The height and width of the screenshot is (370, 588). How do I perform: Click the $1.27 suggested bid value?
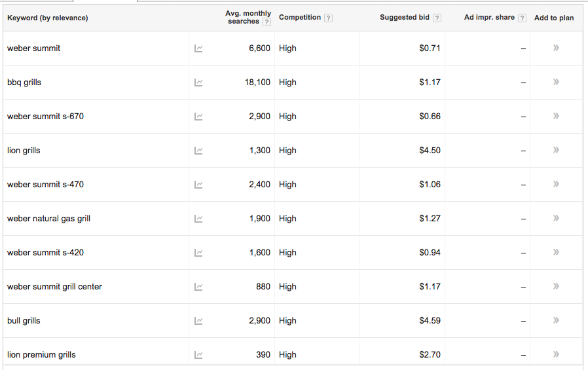(x=430, y=219)
